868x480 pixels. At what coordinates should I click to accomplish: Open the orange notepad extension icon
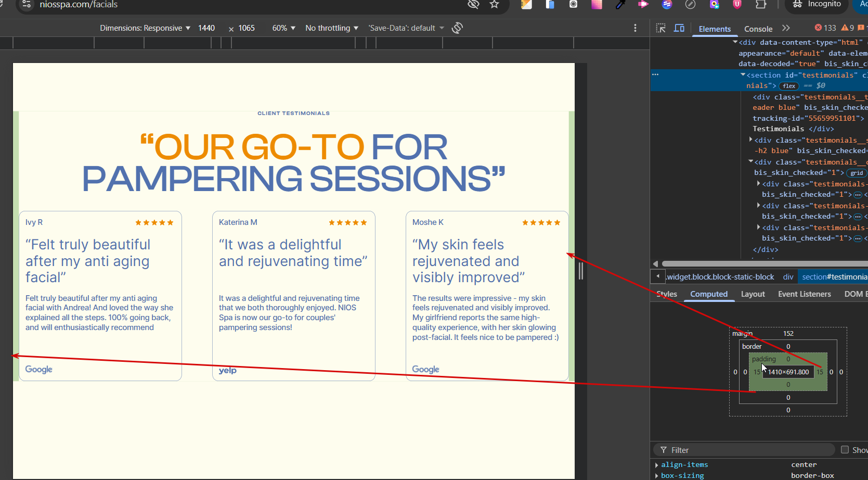pos(527,4)
